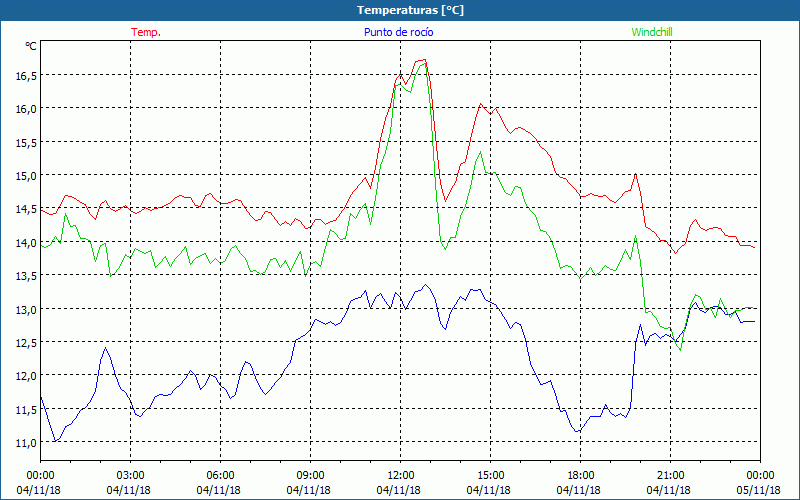Click the 03:00 time axis label
The height and width of the screenshot is (500, 800).
point(131,476)
